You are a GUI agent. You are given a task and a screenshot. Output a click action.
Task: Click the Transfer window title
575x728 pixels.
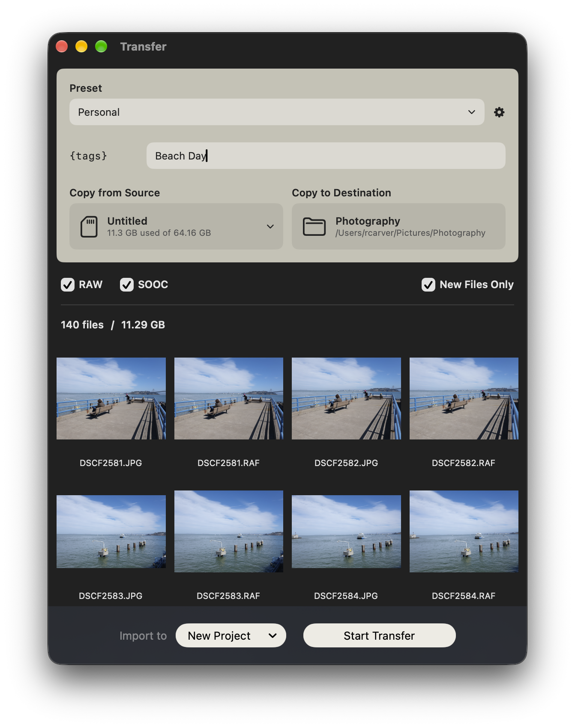(x=143, y=46)
